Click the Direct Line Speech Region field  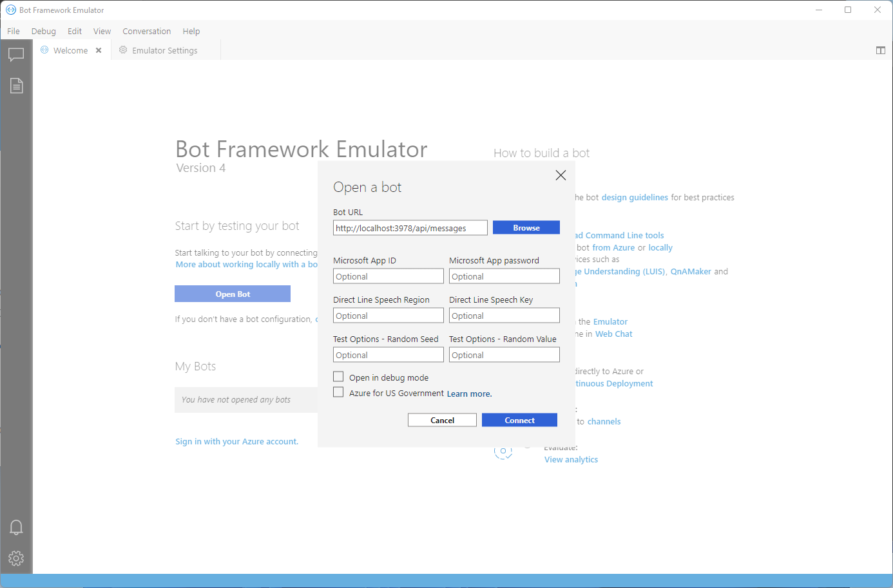(389, 316)
